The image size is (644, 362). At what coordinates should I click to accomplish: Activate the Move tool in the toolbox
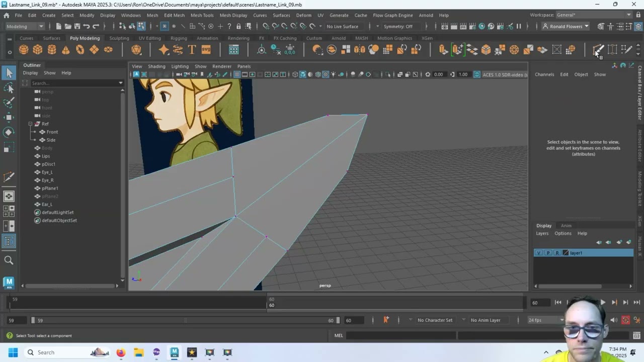(9, 117)
